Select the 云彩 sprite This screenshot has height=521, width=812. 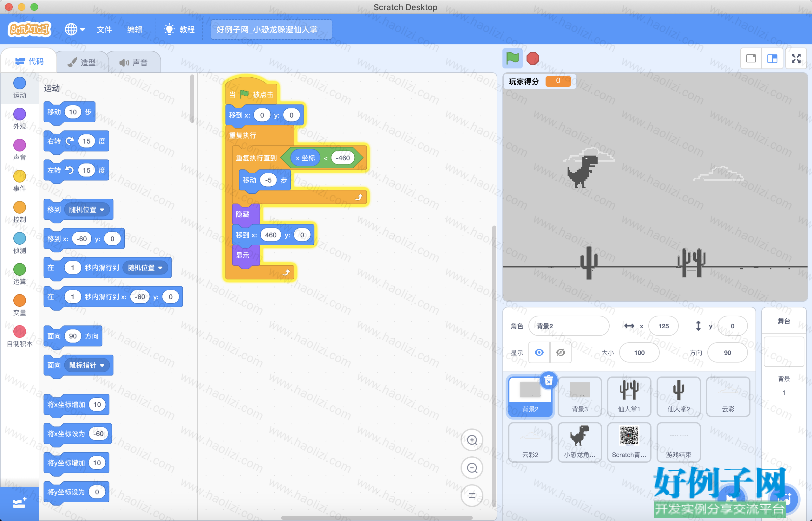pyautogui.click(x=728, y=397)
